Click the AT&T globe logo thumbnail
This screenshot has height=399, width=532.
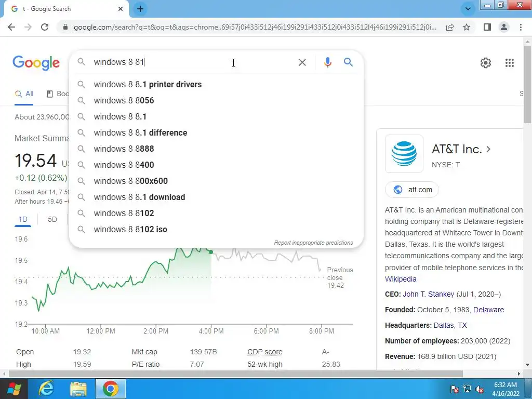pyautogui.click(x=404, y=154)
